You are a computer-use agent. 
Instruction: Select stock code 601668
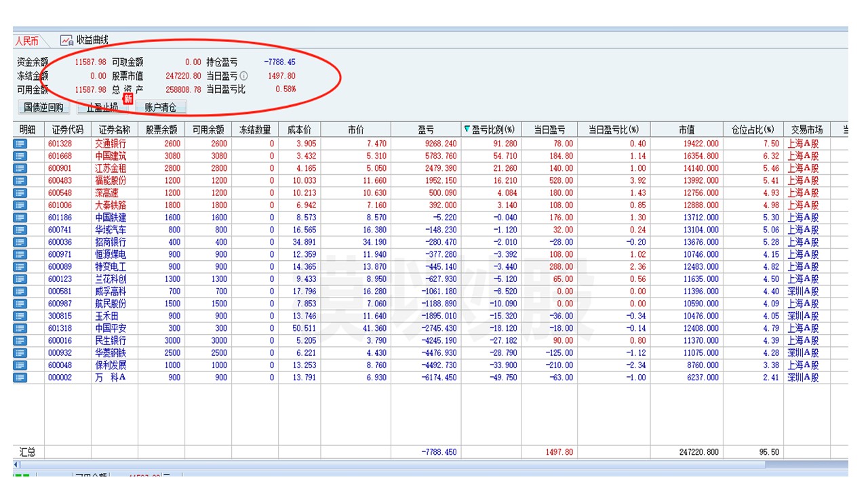tap(60, 156)
